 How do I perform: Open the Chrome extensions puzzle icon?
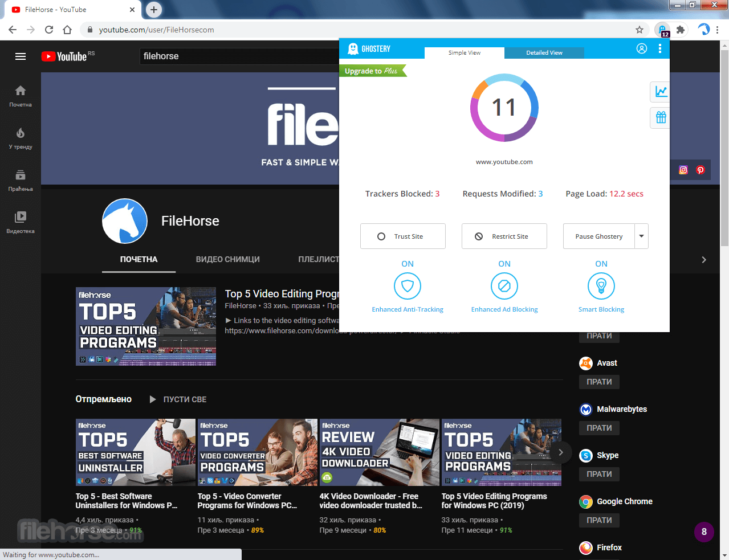[x=680, y=30]
